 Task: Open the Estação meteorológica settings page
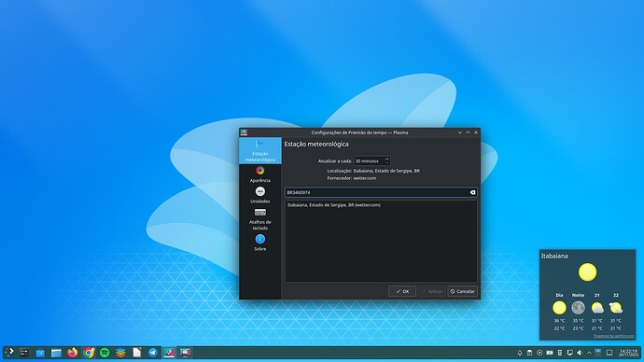(260, 150)
